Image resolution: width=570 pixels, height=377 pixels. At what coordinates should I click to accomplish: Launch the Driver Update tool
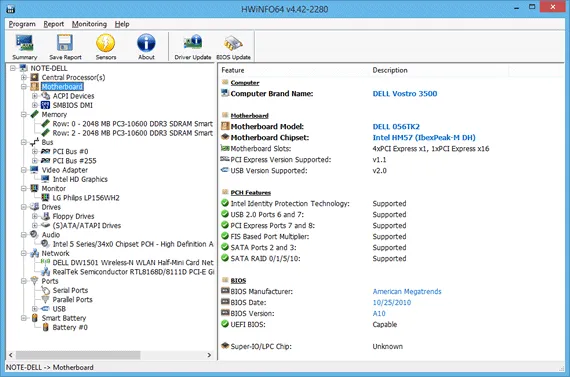click(x=193, y=47)
